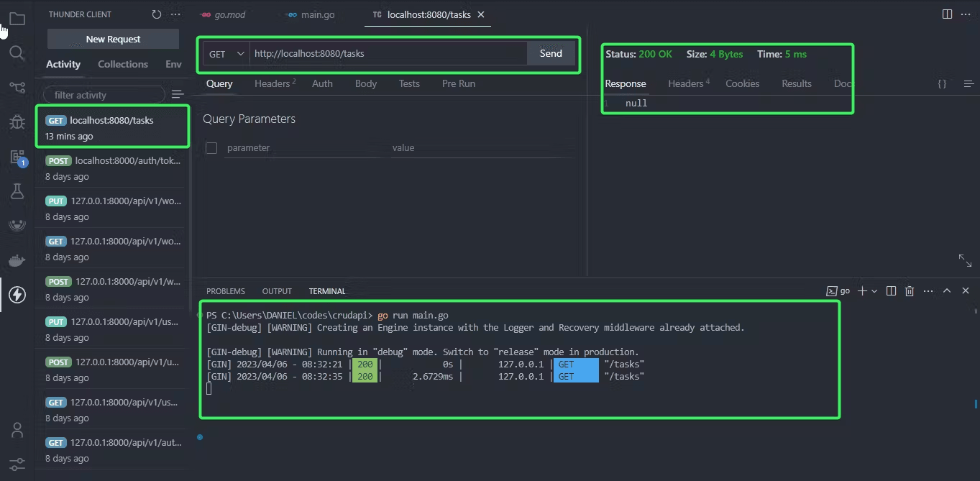Create a new terminal with plus icon
980x481 pixels.
click(863, 290)
